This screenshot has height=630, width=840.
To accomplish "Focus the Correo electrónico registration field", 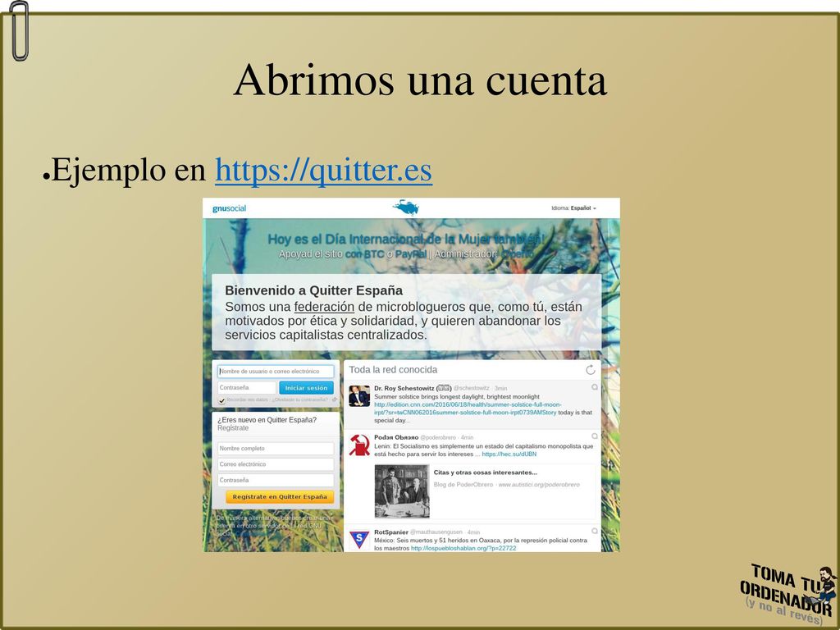I will click(x=276, y=464).
